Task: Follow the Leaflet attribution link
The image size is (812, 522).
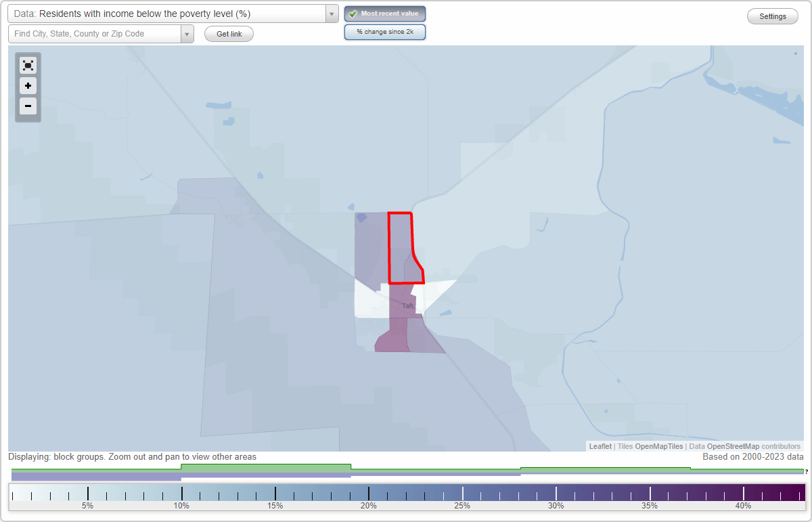Action: (x=600, y=446)
